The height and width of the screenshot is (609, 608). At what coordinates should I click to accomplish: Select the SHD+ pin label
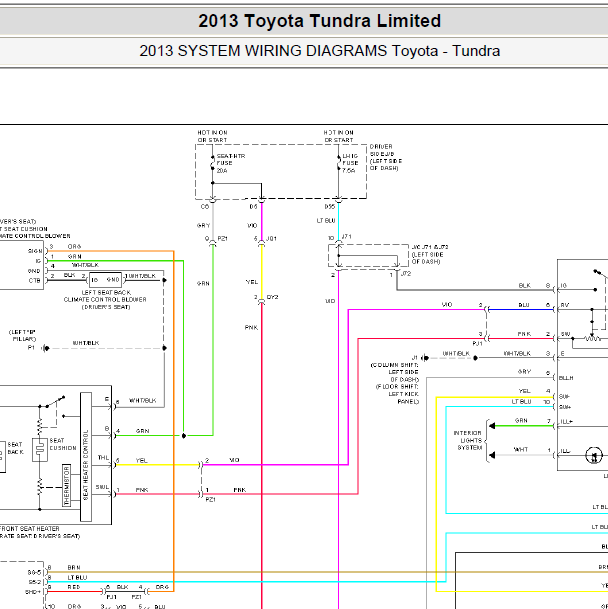click(x=33, y=592)
